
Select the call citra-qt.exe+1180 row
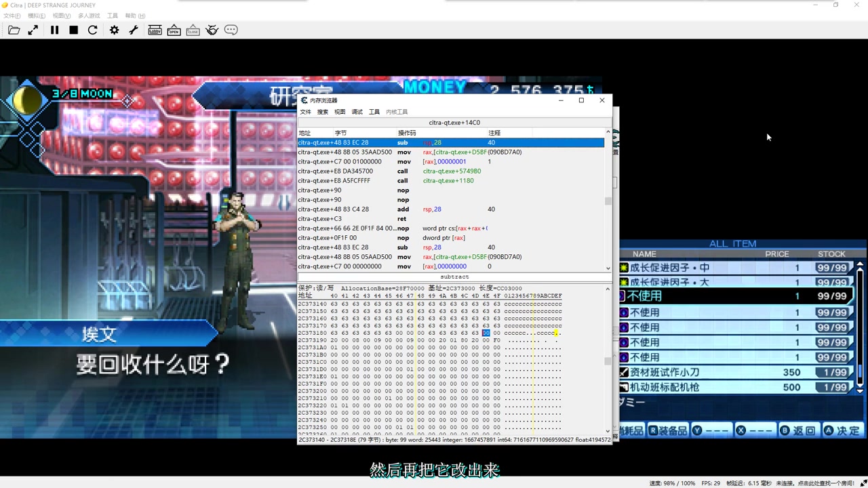coord(451,180)
